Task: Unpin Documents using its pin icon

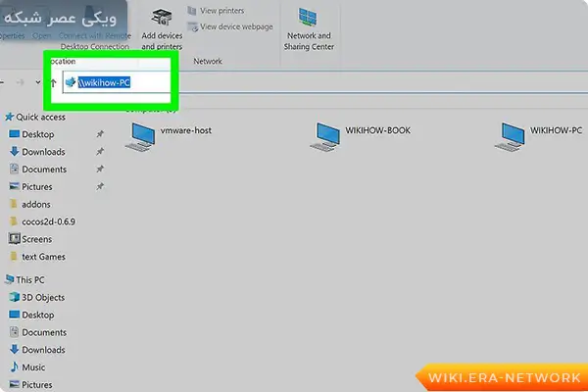Action: tap(100, 170)
